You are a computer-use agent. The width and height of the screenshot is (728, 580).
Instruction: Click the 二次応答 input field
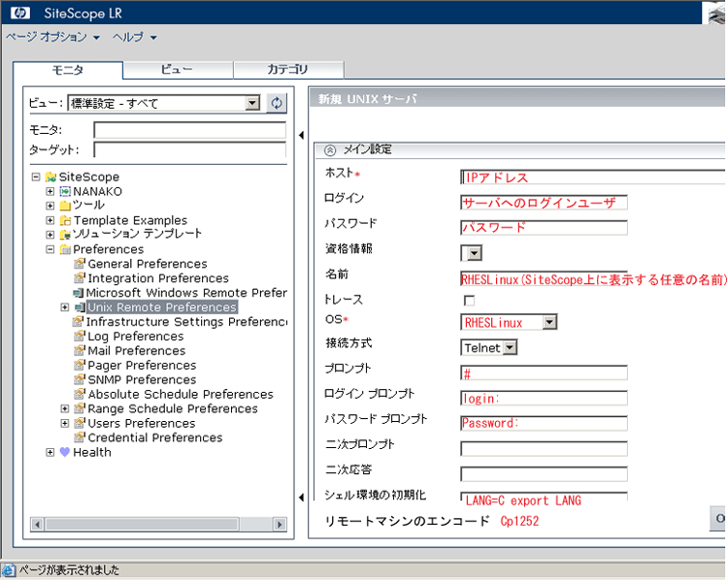point(545,473)
